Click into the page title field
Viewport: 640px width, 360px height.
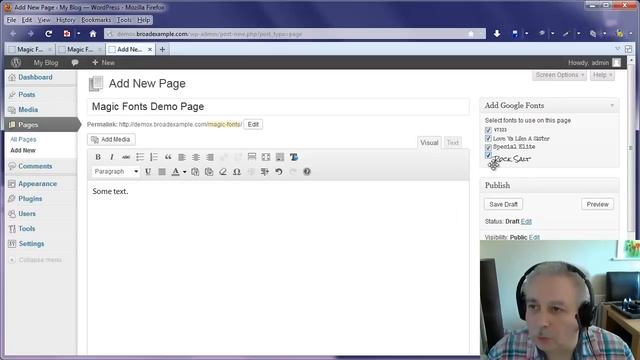tap(278, 107)
